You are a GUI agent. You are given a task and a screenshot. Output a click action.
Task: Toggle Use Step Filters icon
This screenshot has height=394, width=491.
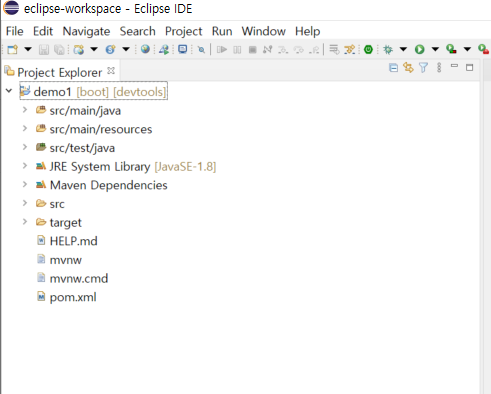(350, 50)
